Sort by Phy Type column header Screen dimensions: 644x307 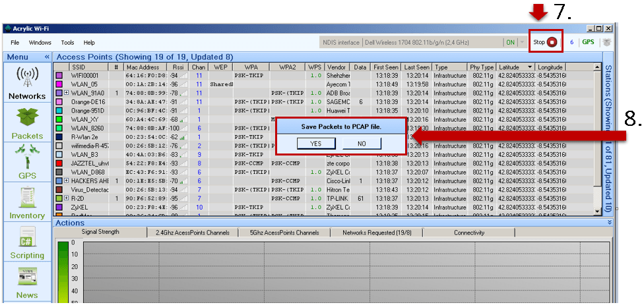click(x=482, y=67)
